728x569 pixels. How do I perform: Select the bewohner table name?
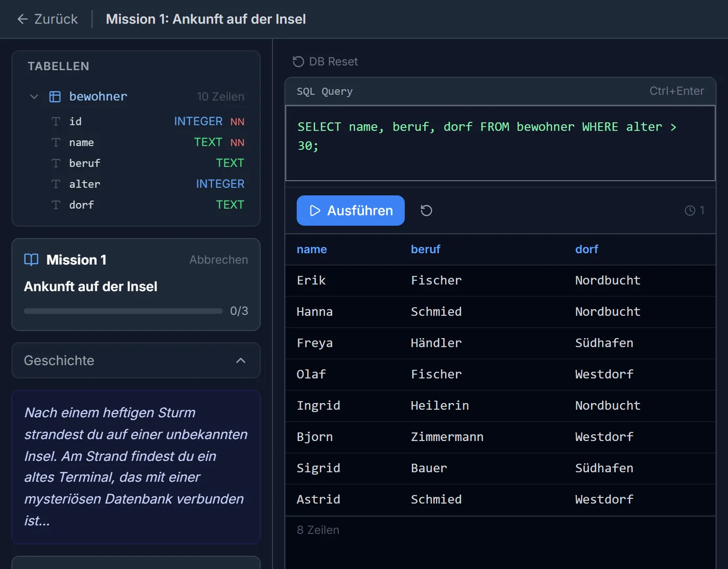pyautogui.click(x=98, y=97)
